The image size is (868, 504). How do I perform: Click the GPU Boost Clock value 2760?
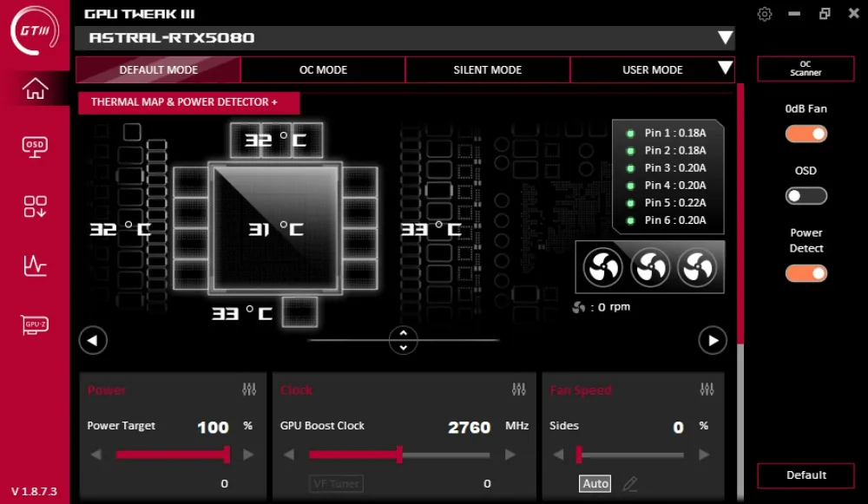(x=469, y=427)
